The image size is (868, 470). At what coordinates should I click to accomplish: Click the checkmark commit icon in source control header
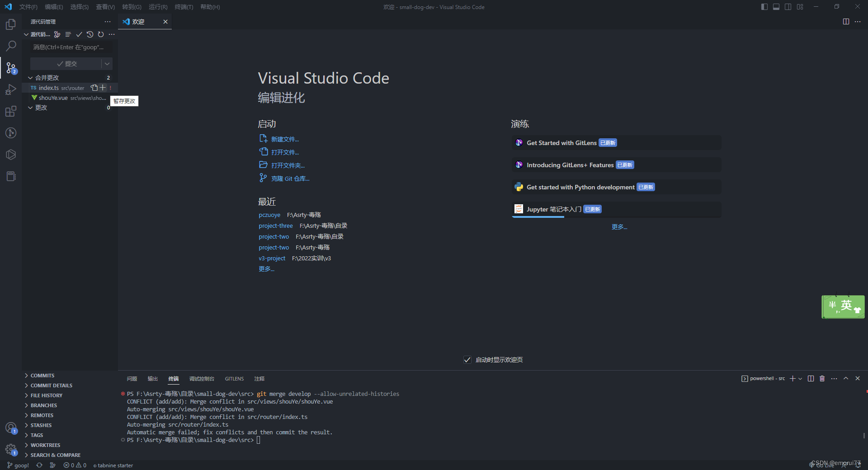tap(79, 34)
